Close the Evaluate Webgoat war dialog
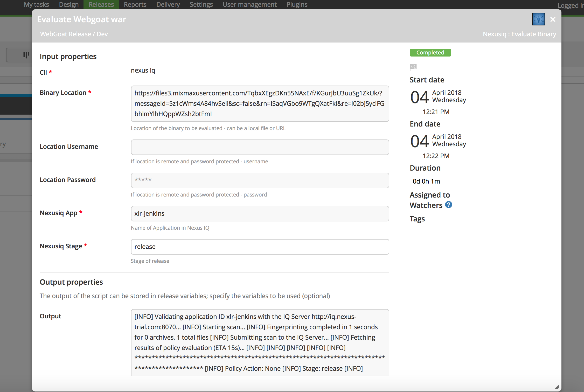584x392 pixels. click(553, 19)
